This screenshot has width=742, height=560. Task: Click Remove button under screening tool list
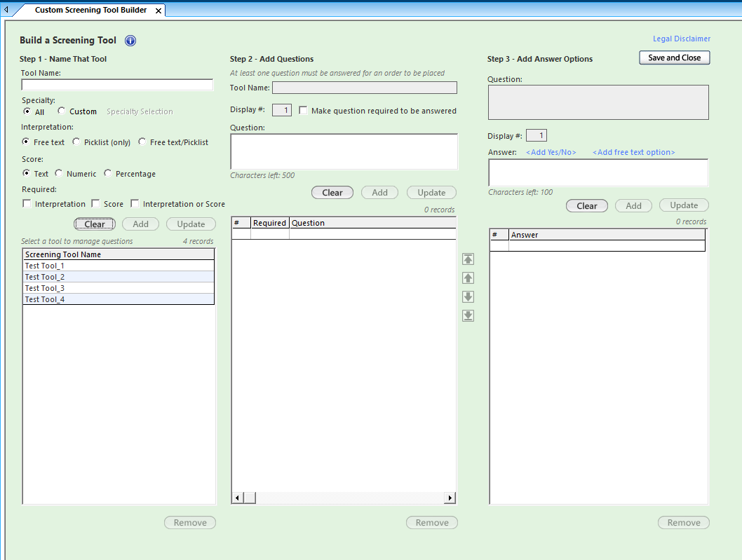point(190,523)
